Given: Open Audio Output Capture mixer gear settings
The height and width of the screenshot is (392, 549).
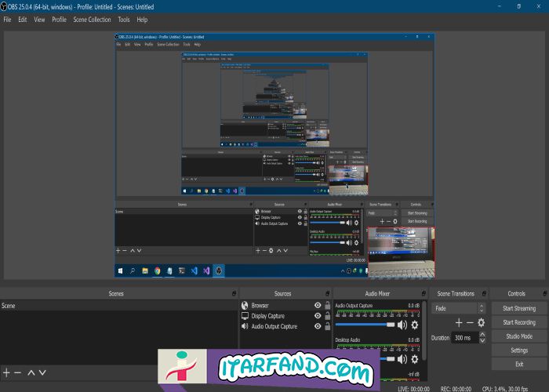Looking at the screenshot, I should point(415,324).
